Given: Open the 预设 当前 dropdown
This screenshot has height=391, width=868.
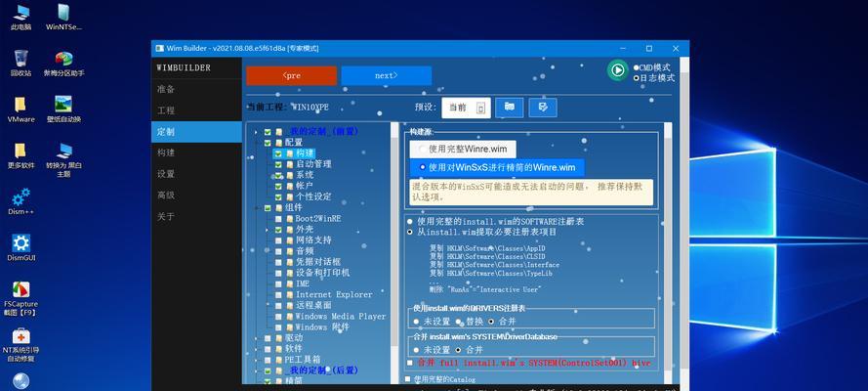Looking at the screenshot, I should [466, 108].
